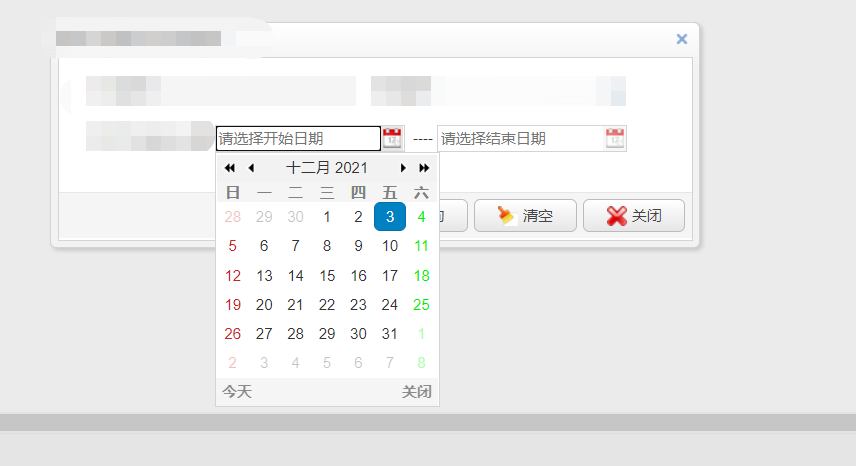Screen dimensions: 856x466
Task: Focus the 请选择开始日期 input field
Action: click(298, 138)
